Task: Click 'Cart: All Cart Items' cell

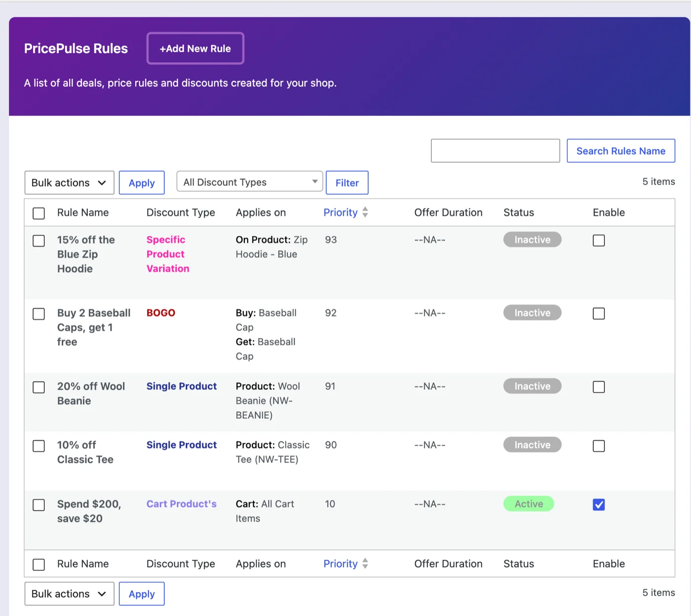Action: (x=265, y=511)
